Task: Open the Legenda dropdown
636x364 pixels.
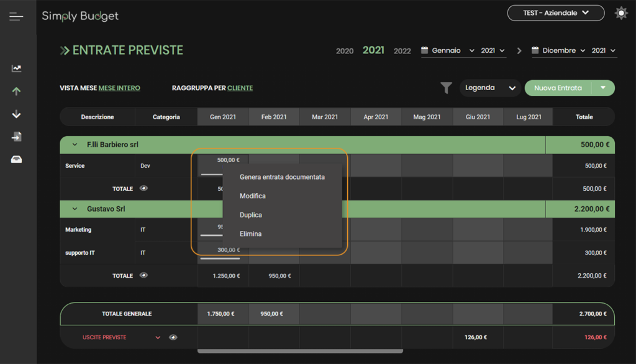Action: click(x=489, y=88)
